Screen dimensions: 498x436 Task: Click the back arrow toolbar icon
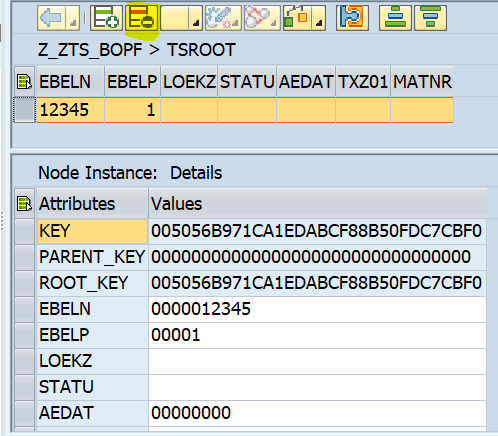click(x=51, y=18)
